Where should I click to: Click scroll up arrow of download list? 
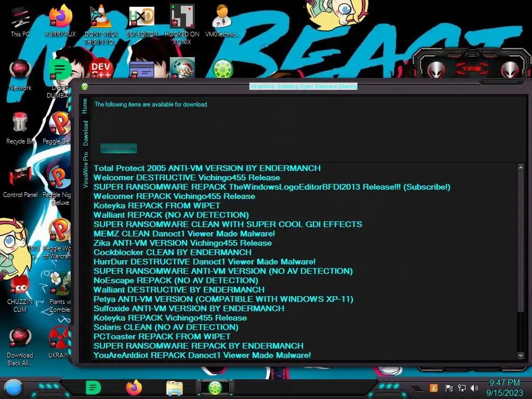click(521, 167)
